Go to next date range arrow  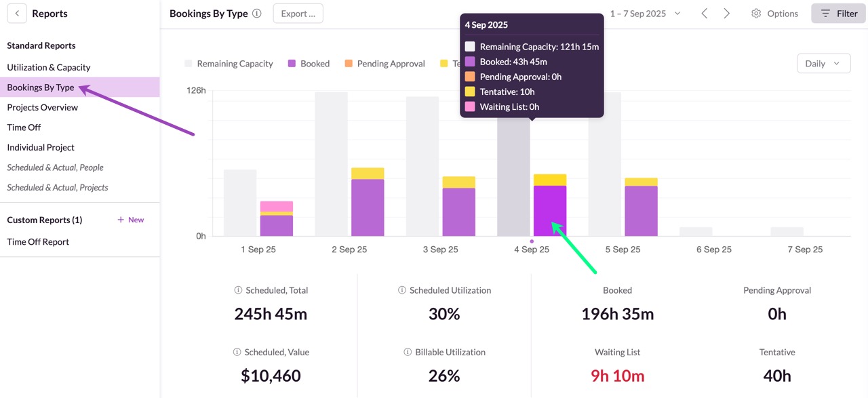tap(726, 14)
